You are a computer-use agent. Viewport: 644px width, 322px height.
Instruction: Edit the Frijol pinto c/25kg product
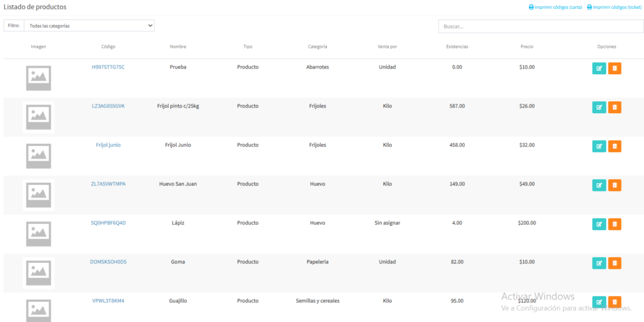[x=599, y=108]
